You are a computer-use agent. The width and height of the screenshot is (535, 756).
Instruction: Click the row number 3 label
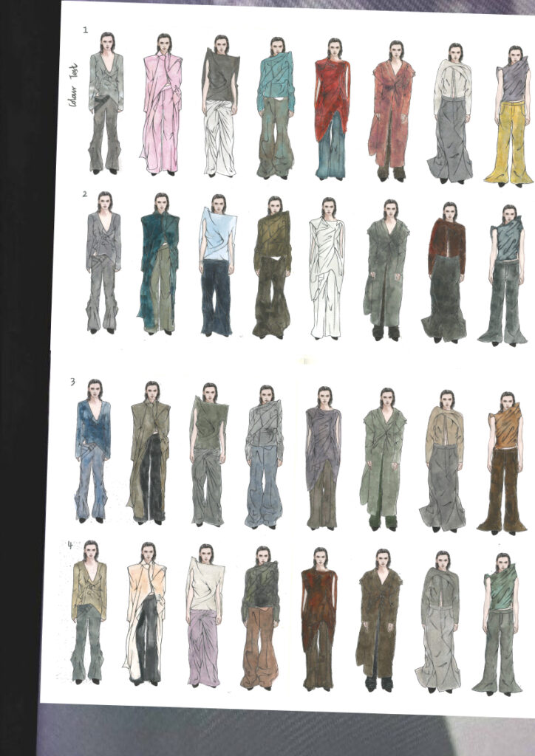tap(72, 382)
